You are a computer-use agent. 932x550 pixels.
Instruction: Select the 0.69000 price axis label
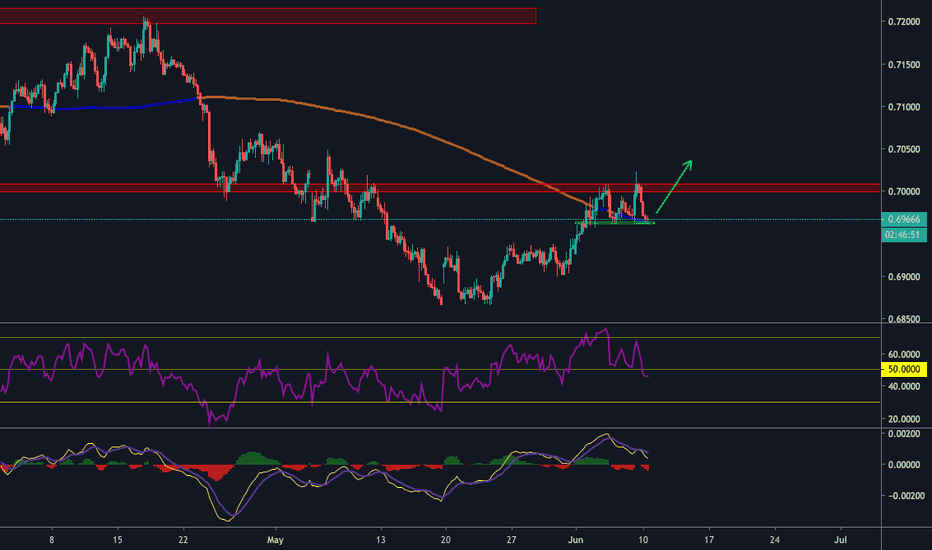click(904, 277)
